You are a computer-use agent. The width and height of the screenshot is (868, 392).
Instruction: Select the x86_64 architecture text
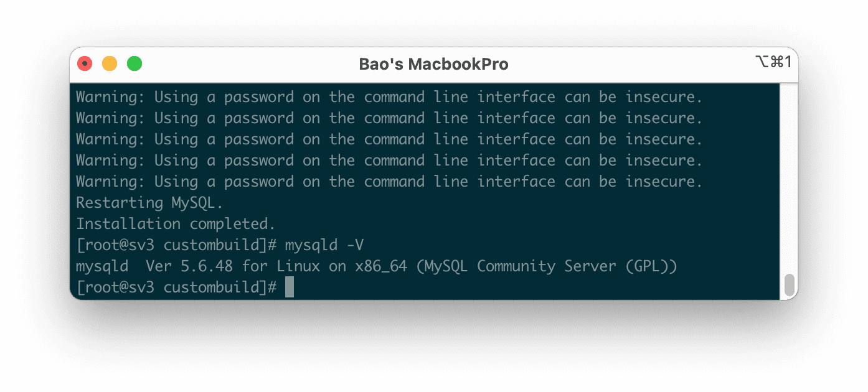381,266
